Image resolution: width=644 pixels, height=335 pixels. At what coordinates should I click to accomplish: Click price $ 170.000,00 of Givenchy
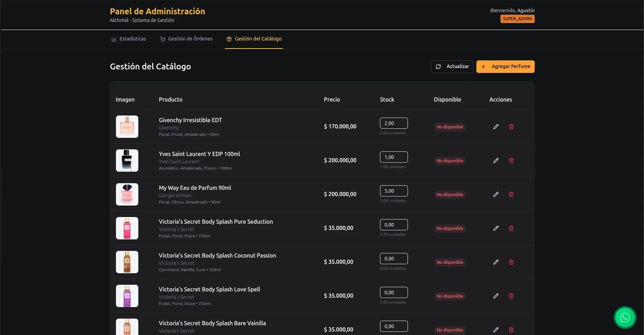coord(340,126)
